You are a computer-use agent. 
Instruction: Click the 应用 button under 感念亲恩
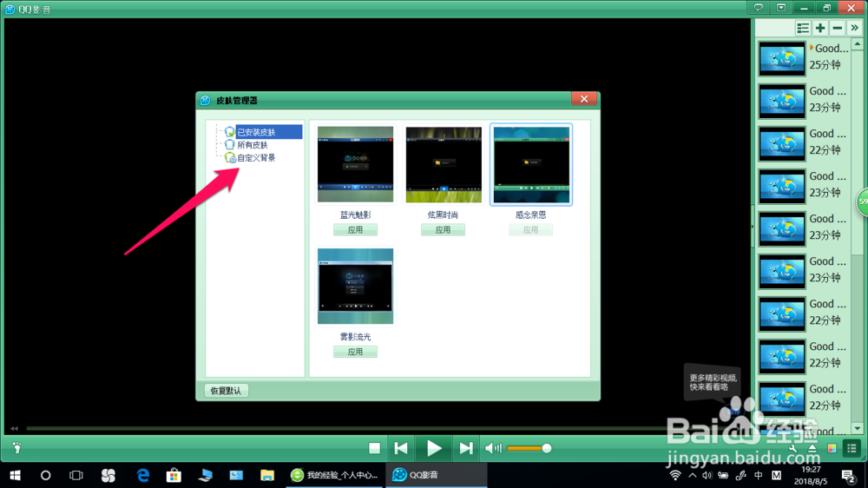click(530, 230)
